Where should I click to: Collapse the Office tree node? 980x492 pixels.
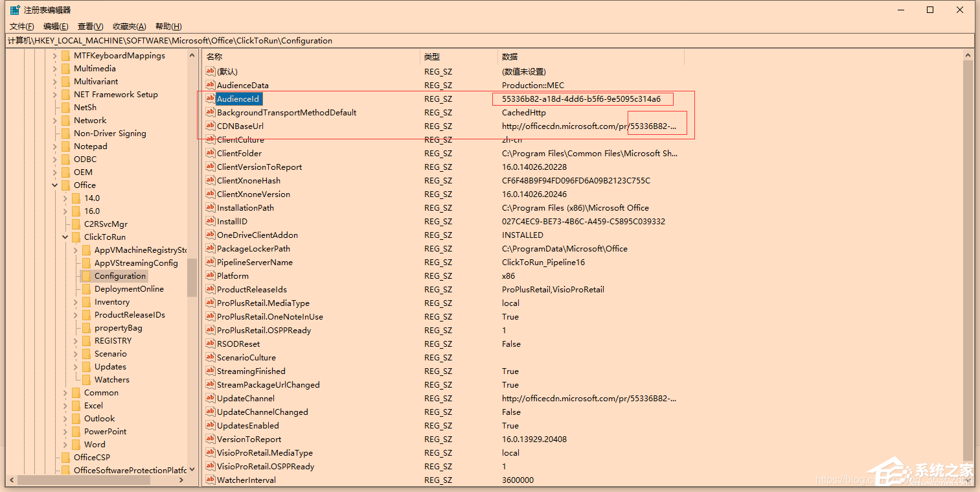point(55,185)
